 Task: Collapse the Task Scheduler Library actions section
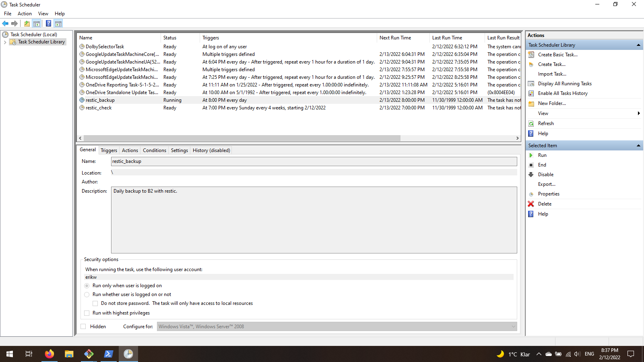[638, 45]
